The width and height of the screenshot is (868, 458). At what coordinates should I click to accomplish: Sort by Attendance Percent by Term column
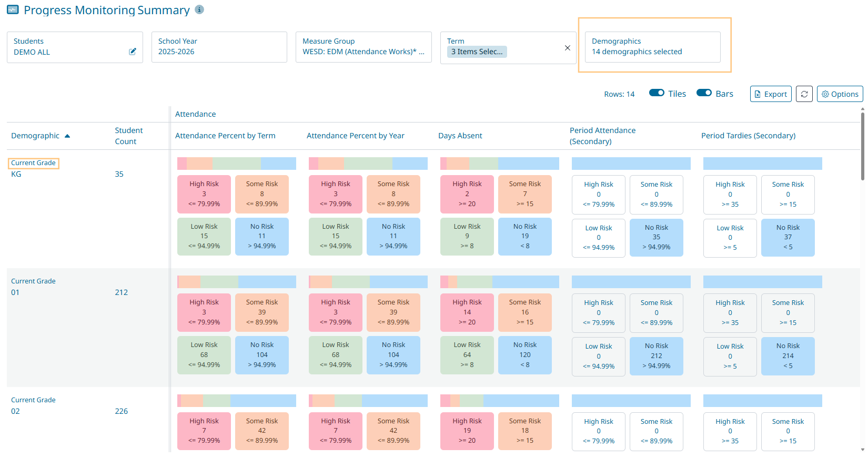pos(225,136)
